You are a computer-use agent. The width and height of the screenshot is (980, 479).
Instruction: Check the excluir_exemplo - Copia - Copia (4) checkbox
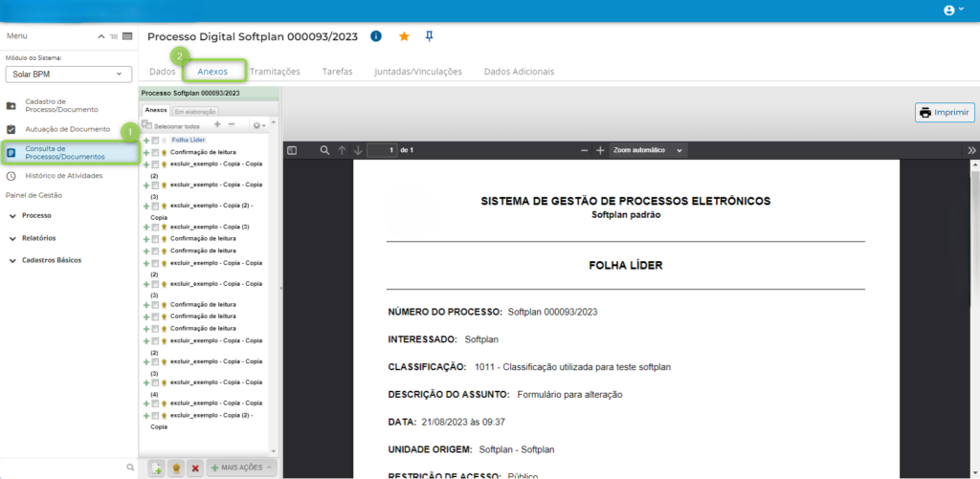pos(155,382)
